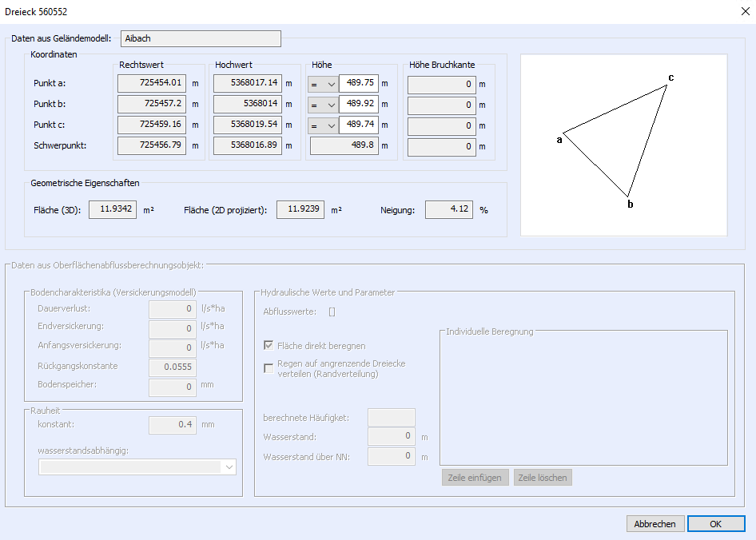
Task: Toggle the Fläche direkt beregnen checkbox
Action: (269, 346)
